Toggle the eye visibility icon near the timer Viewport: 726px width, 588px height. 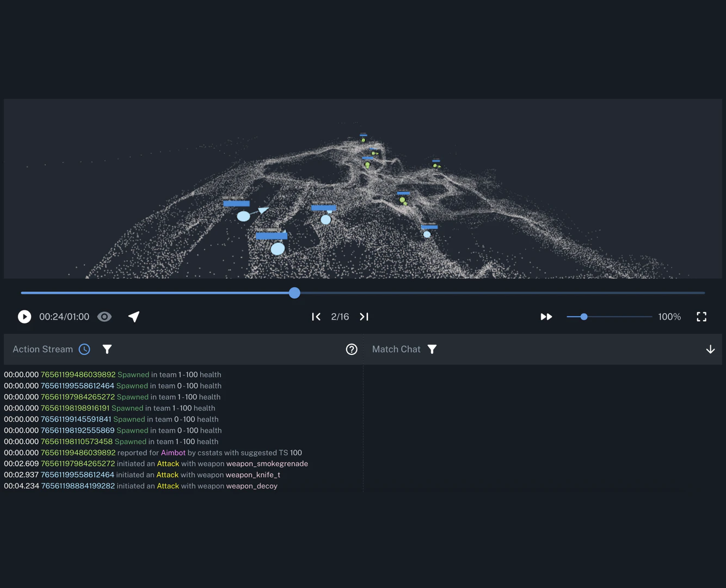104,316
